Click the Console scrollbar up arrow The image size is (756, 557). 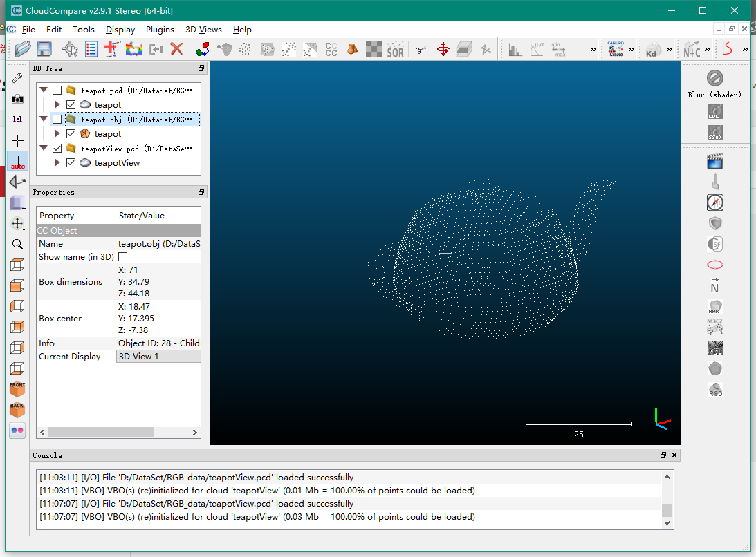click(667, 477)
